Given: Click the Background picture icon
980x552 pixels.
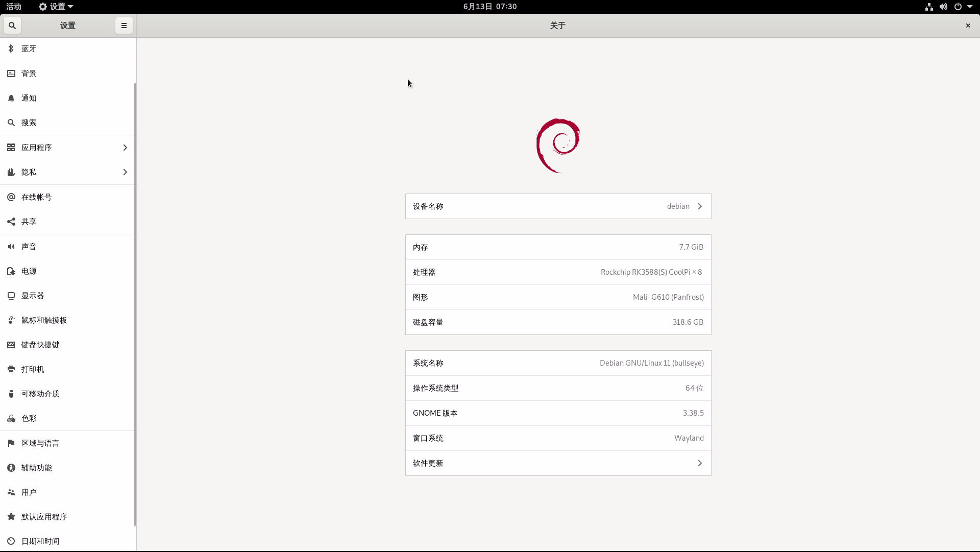Looking at the screenshot, I should 11,74.
